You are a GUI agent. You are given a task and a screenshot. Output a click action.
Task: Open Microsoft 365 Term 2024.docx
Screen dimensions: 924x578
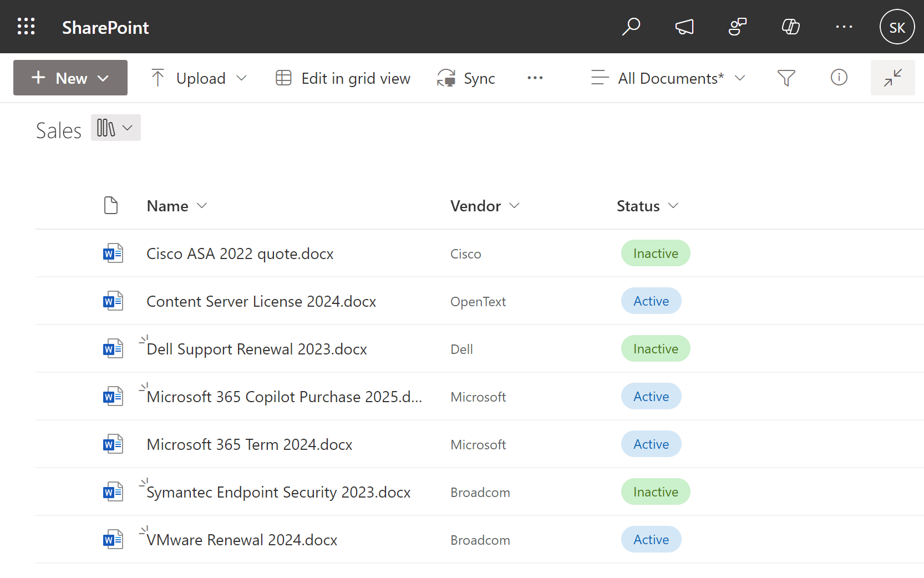250,444
